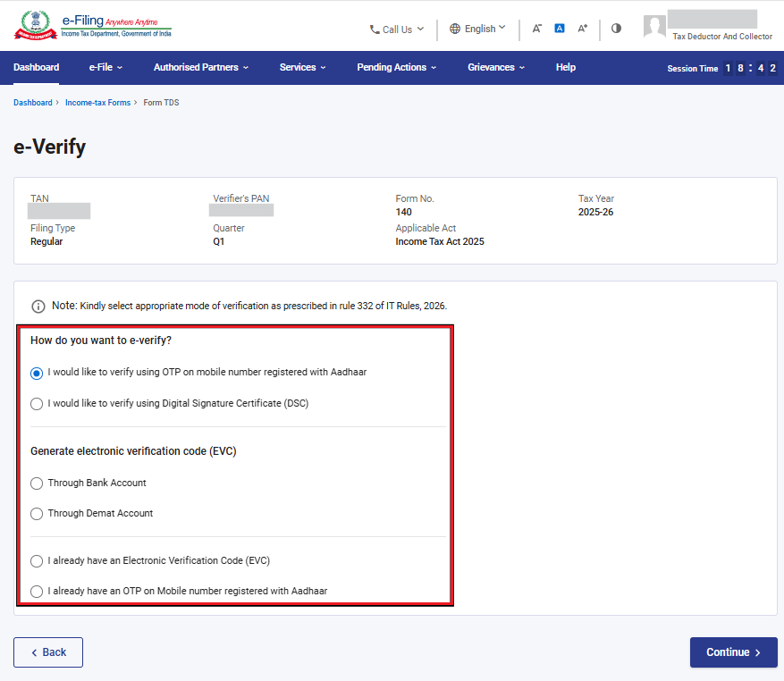
Task: Click 'Generate electronic verification code (EVC)' heading
Action: pyautogui.click(x=133, y=451)
